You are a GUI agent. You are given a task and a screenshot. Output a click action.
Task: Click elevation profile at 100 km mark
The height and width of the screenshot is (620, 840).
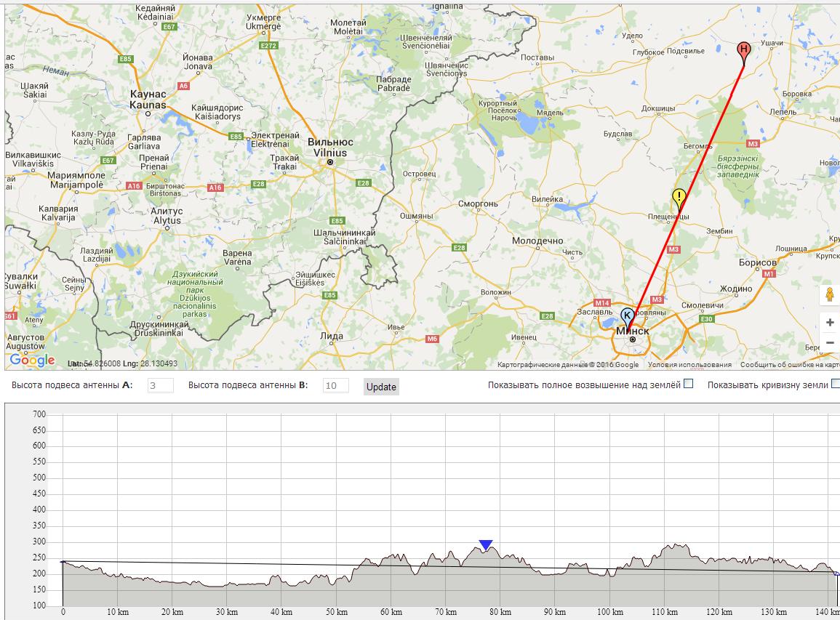(607, 581)
